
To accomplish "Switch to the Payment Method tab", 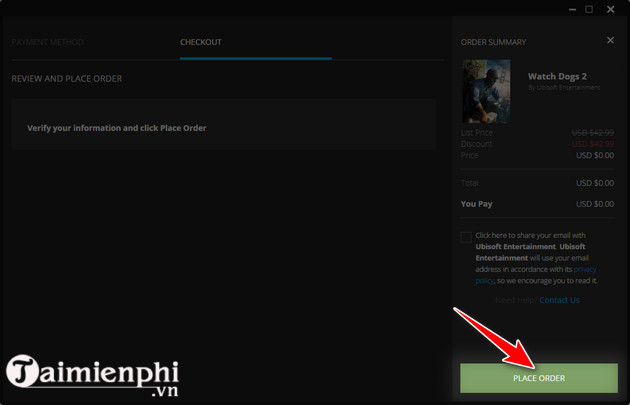I will click(x=48, y=42).
